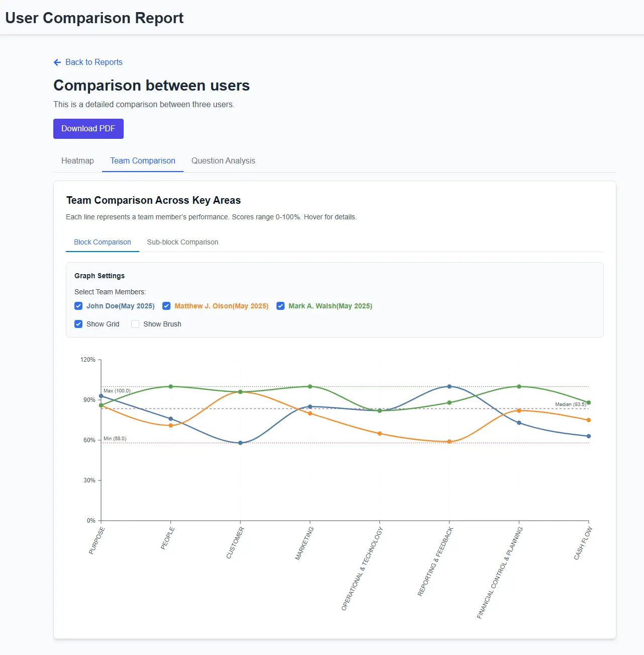Click blue data point at REPORTING & FEEDBACK
644x655 pixels.
click(x=449, y=386)
